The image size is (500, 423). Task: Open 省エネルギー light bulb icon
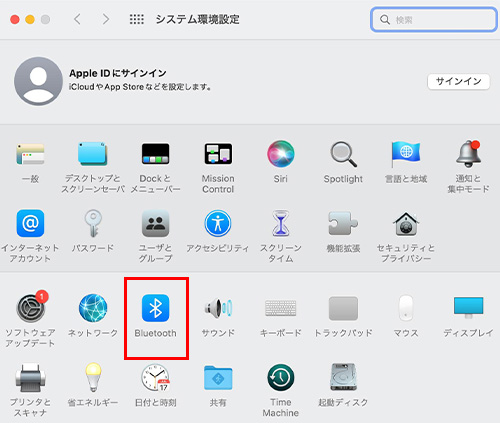[x=93, y=377]
